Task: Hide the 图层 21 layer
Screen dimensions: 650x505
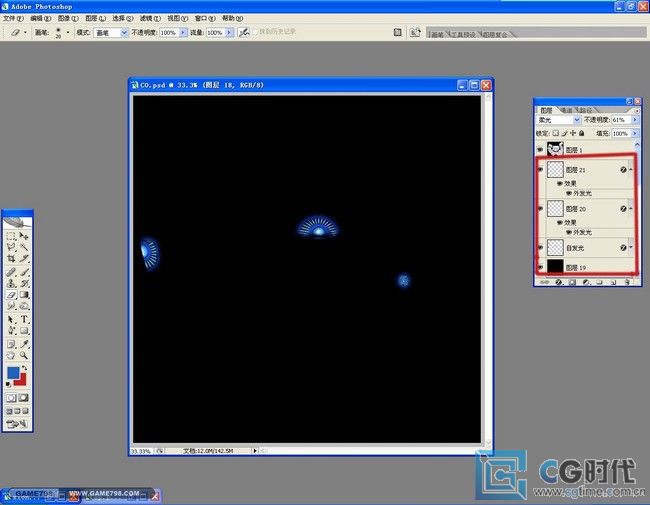Action: [x=540, y=170]
